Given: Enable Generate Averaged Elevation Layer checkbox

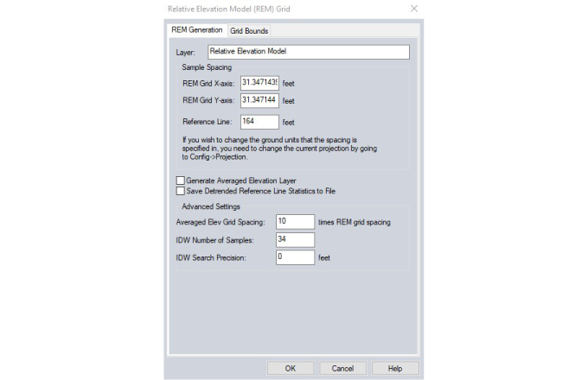Looking at the screenshot, I should click(181, 180).
